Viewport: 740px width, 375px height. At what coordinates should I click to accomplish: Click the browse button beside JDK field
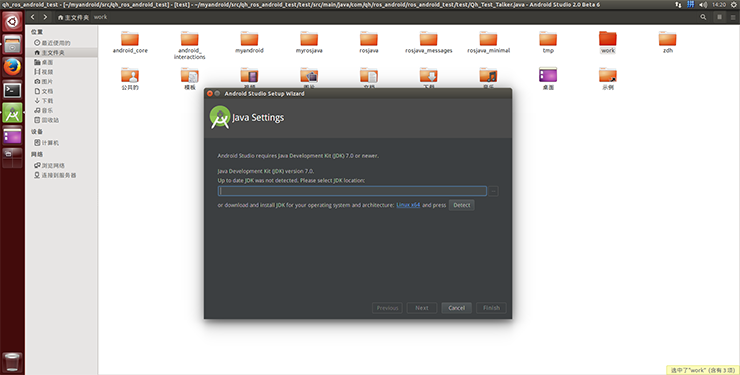tap(493, 191)
